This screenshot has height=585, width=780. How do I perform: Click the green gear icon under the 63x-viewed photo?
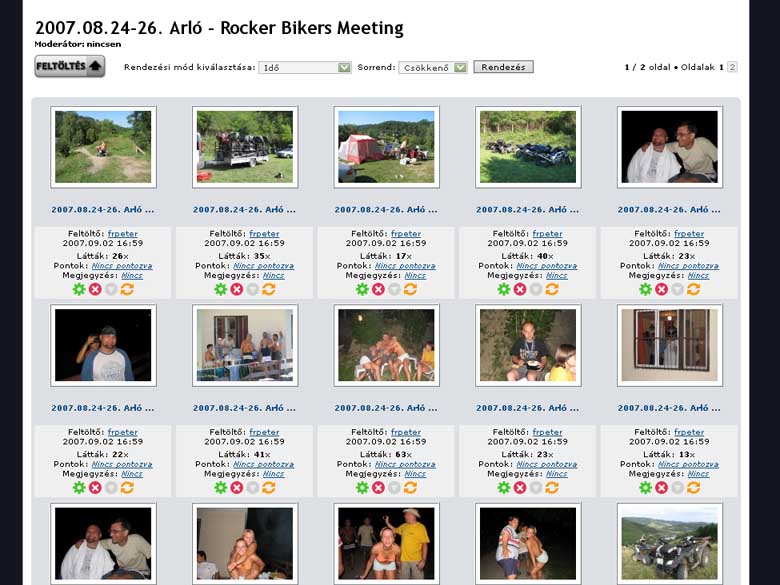click(362, 487)
